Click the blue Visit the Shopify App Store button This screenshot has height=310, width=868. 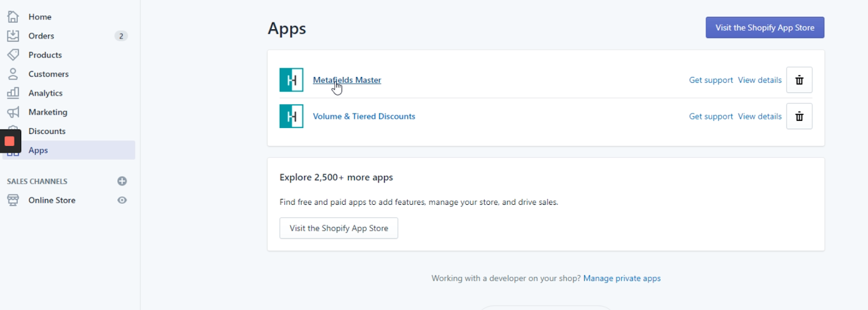[x=765, y=28]
